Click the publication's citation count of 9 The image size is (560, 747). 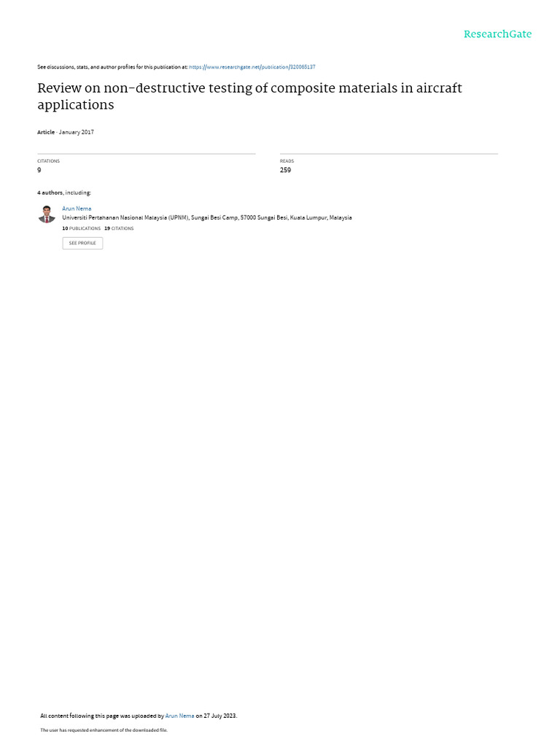click(39, 170)
